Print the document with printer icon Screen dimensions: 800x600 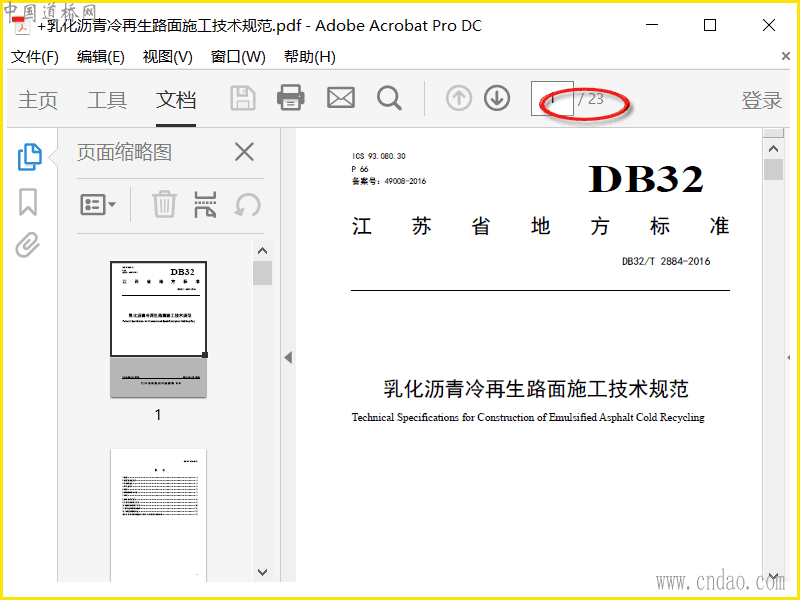coord(291,97)
